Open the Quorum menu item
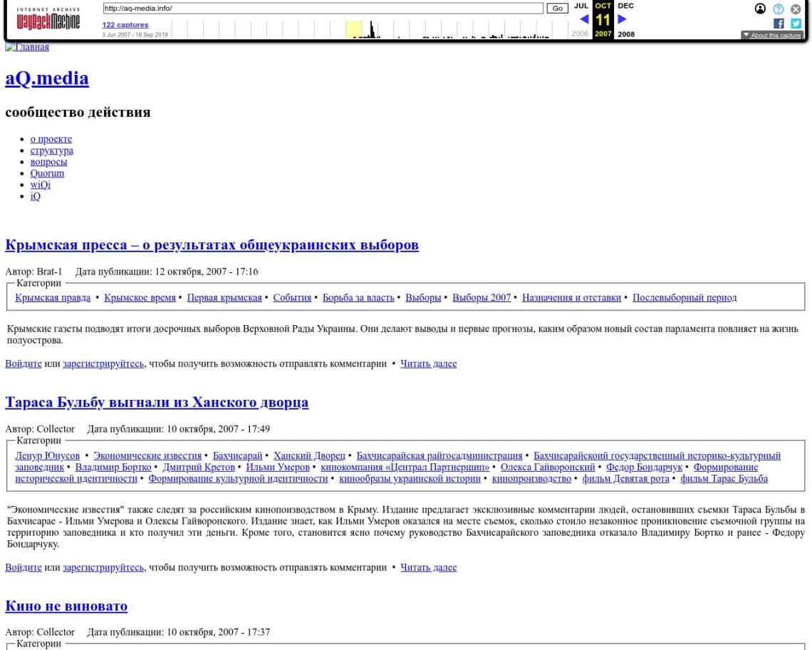 (47, 173)
